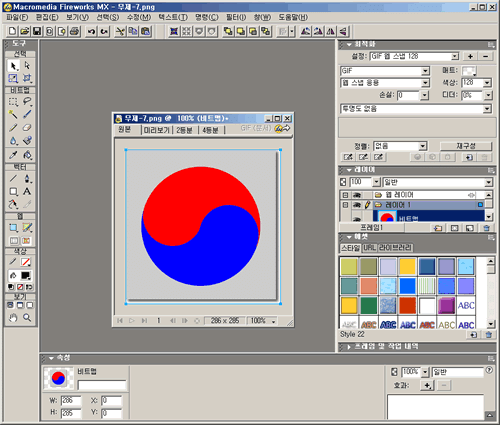Switch to full screen mode
Viewport: 500px width, 425px height.
click(30, 305)
